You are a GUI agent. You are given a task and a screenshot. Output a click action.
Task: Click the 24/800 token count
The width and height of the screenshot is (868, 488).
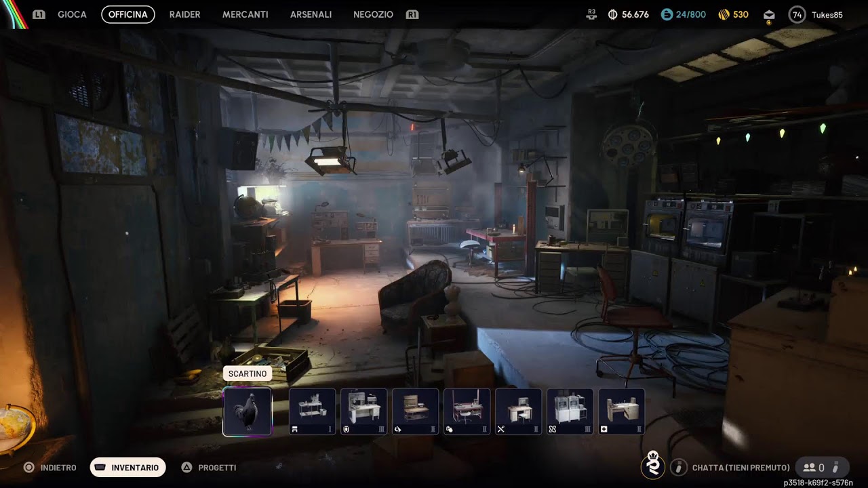(x=691, y=14)
